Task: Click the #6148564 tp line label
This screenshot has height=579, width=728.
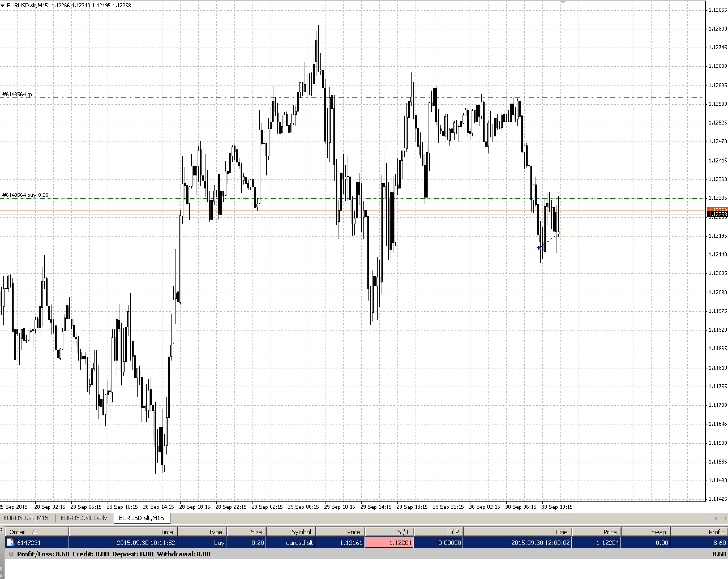Action: 17,94
